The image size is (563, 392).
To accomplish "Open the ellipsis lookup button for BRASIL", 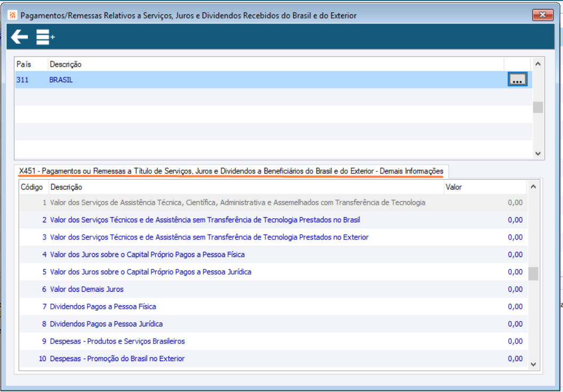I will [517, 79].
